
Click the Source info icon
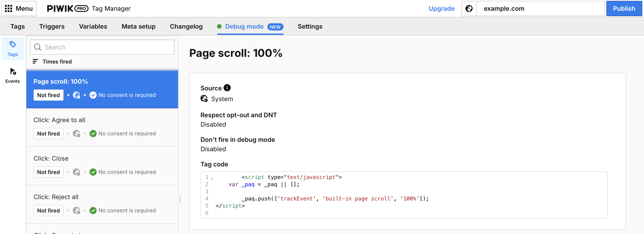point(227,88)
